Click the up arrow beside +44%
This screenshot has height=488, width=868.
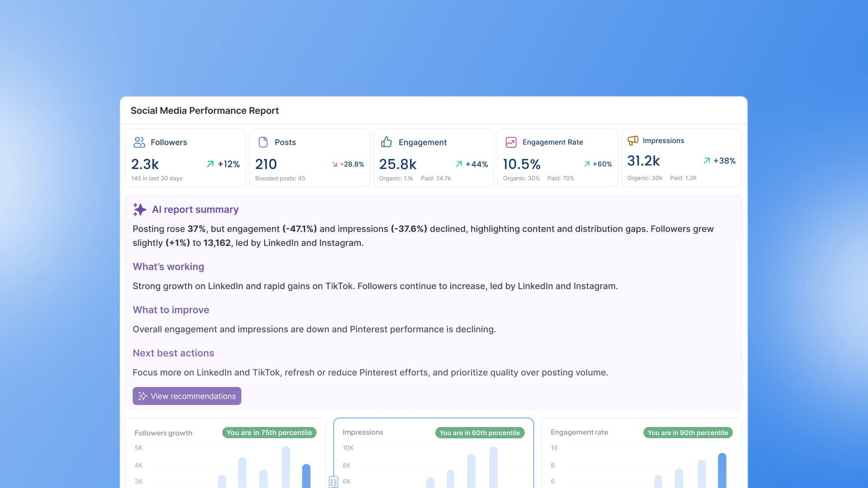point(459,164)
